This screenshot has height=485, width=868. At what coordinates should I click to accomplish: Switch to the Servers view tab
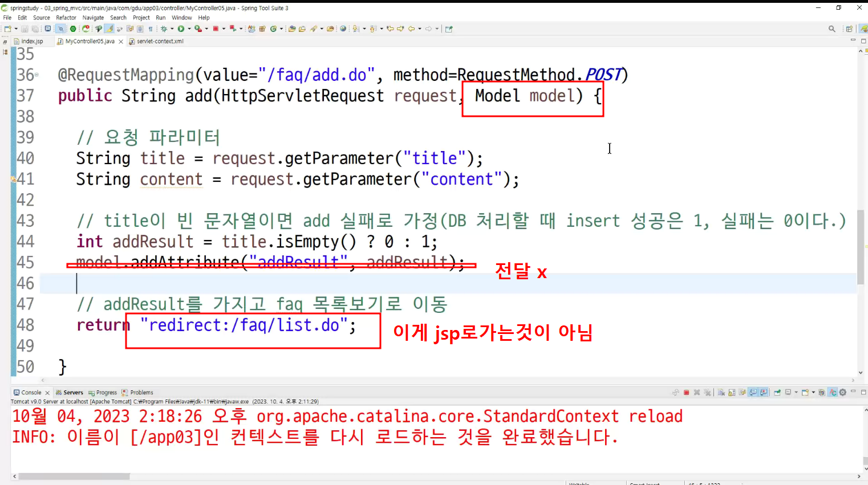(69, 393)
